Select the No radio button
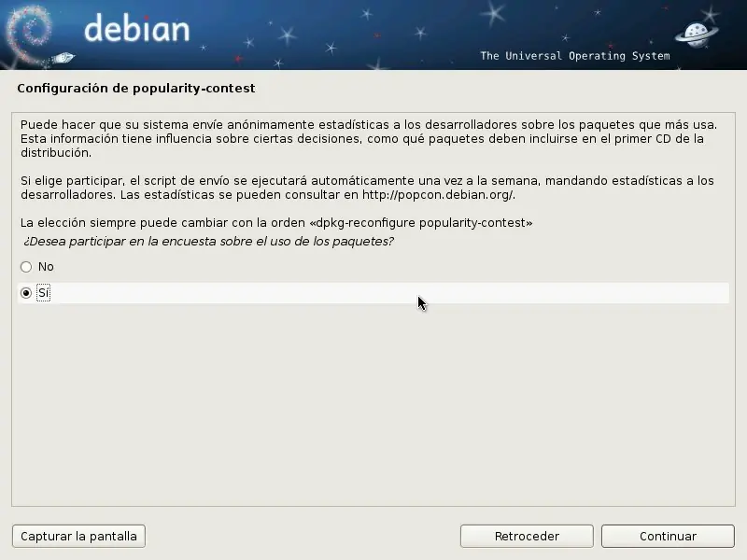747x560 pixels. (26, 266)
